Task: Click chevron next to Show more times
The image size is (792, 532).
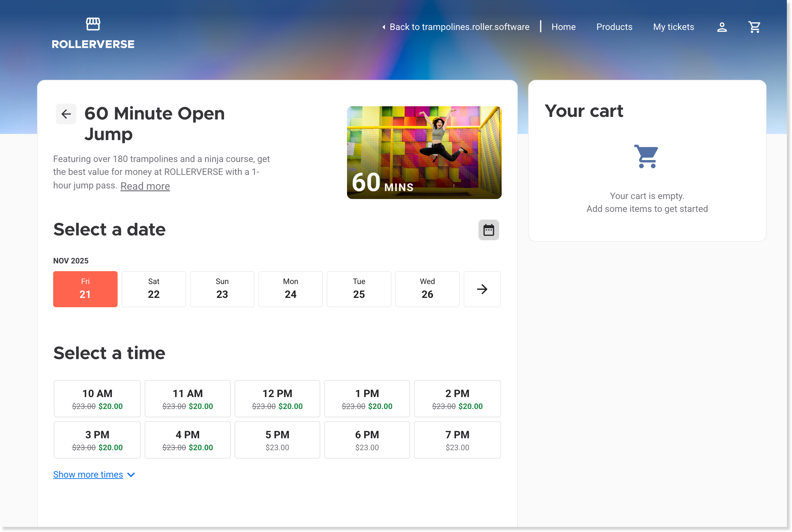Action: coord(131,475)
